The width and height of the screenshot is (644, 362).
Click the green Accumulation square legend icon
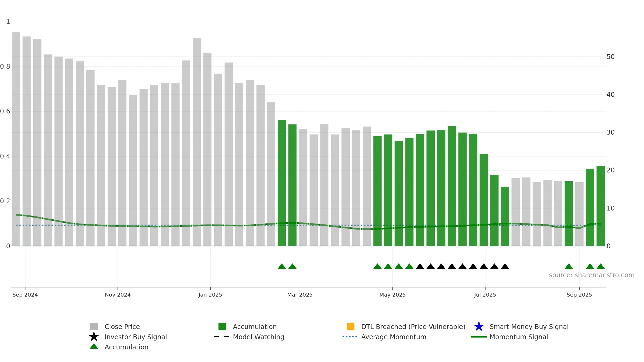coord(222,327)
